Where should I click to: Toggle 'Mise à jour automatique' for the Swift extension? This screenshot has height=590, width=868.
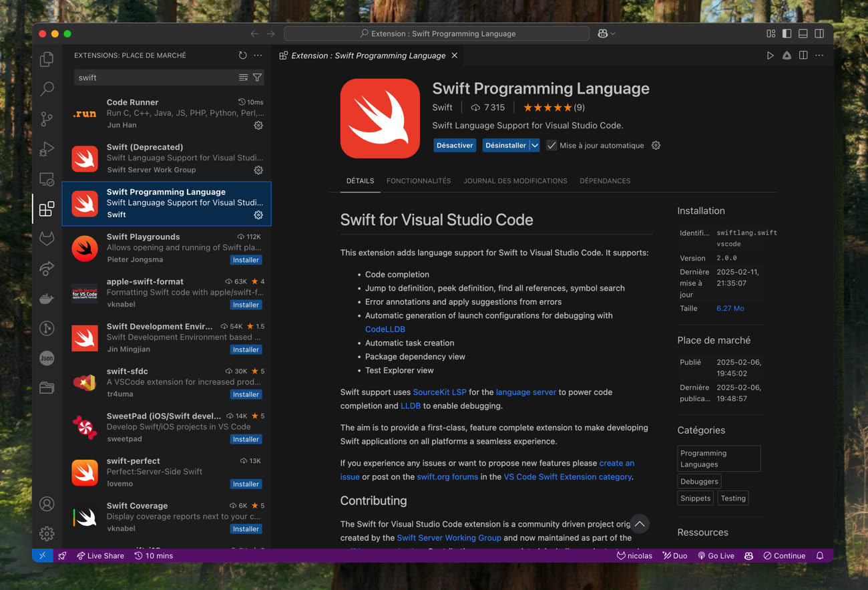[x=551, y=145]
